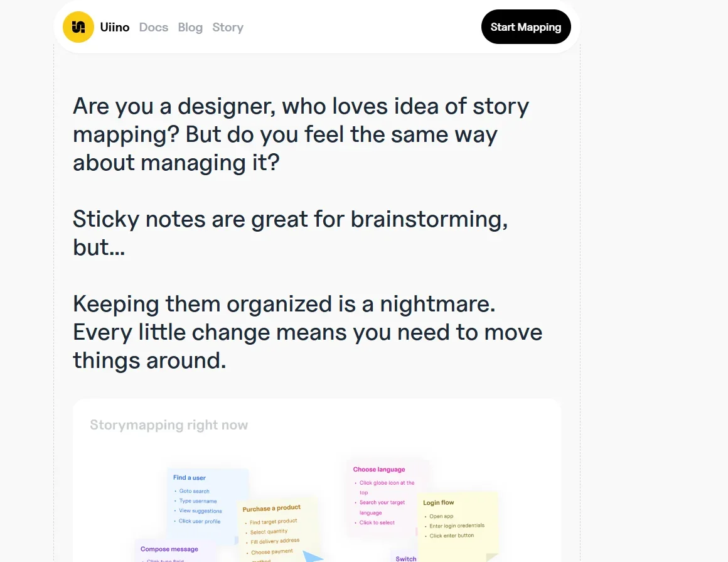Open the Docs page
This screenshot has height=562, width=728.
[154, 27]
